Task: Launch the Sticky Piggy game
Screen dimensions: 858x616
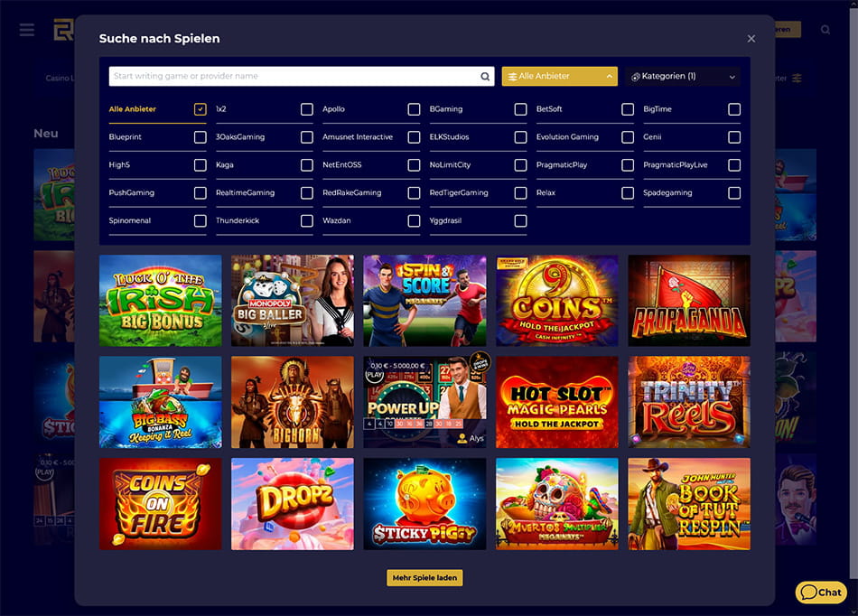Action: click(424, 504)
